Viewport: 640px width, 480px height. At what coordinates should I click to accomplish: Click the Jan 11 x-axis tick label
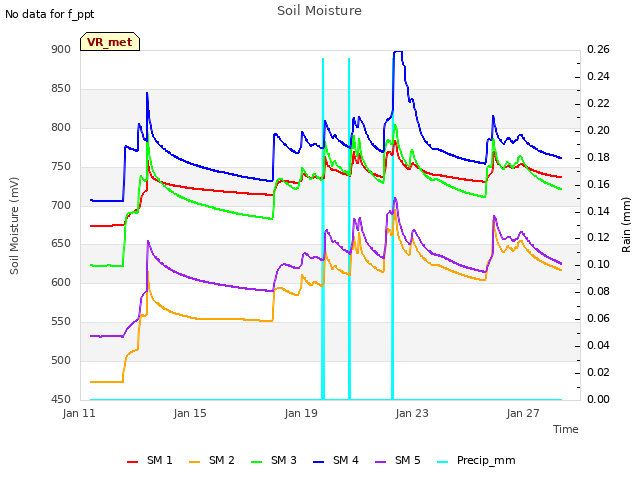click(79, 413)
